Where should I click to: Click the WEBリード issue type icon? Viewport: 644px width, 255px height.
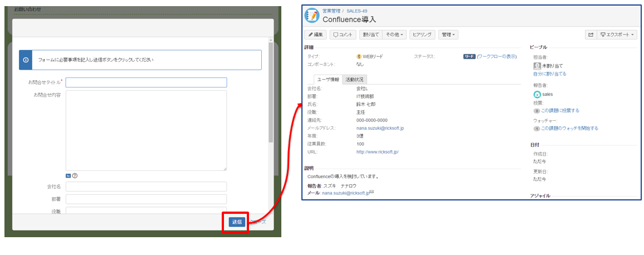(x=359, y=56)
